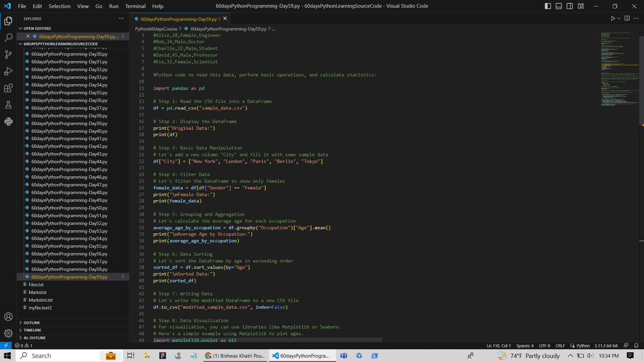
Task: Open 60daysPythonProgramming-Day45.py in explorer
Action: [x=69, y=169]
